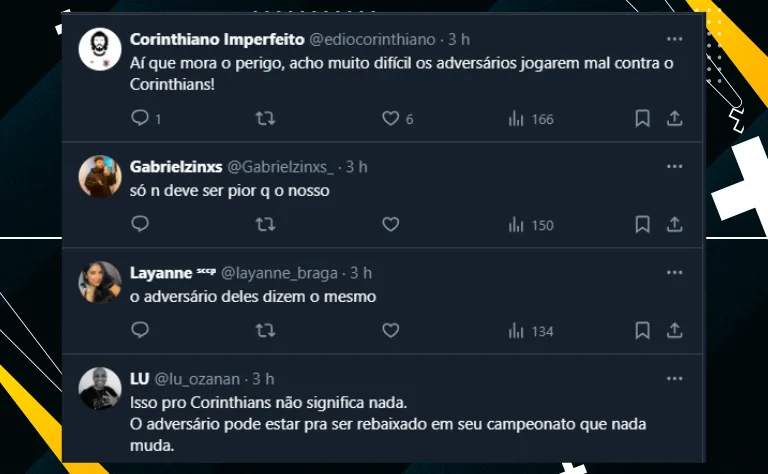Open more options for Corinthiano Imperfeito tweet
This screenshot has height=474, width=768.
point(674,39)
